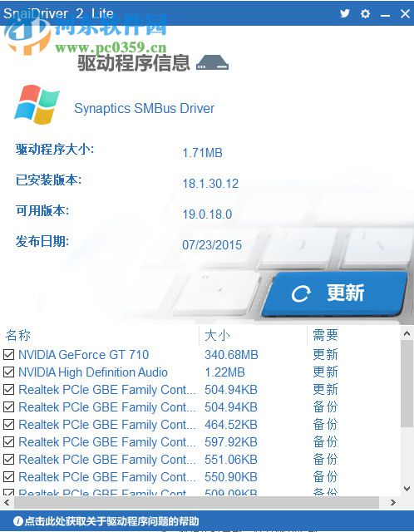This screenshot has height=532, width=414.
Task: Click the hard drive icon beside 驱动程序信息
Action: point(213,63)
